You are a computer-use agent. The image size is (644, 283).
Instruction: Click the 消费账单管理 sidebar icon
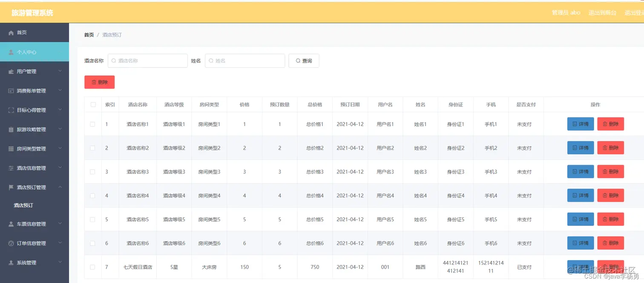(11, 91)
